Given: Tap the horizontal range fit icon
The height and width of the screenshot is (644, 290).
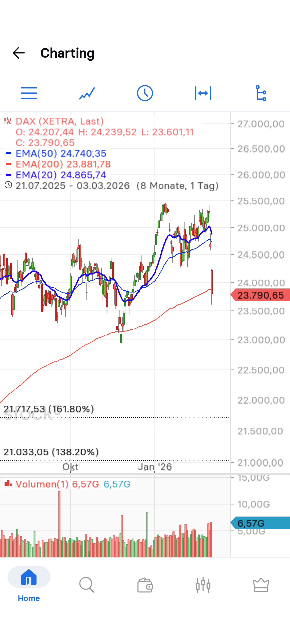Looking at the screenshot, I should [x=203, y=93].
